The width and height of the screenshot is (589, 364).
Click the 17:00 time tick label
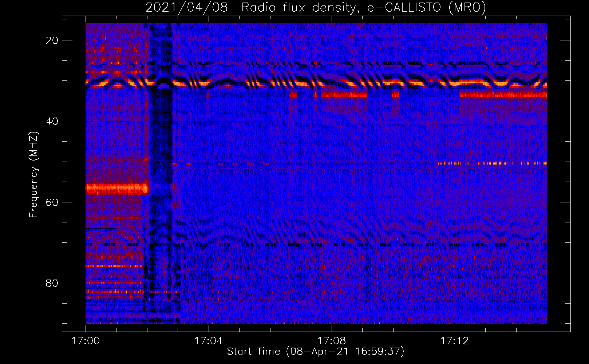pyautogui.click(x=86, y=341)
